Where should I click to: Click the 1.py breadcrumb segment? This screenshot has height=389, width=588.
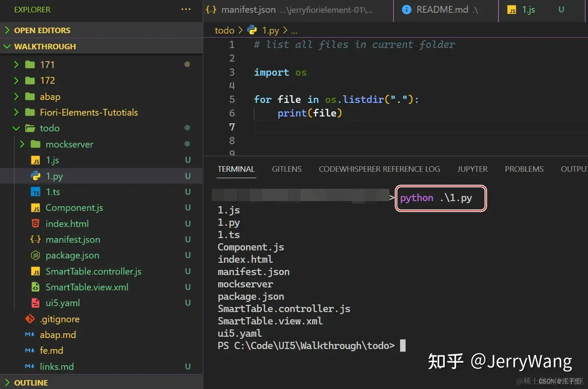point(270,30)
